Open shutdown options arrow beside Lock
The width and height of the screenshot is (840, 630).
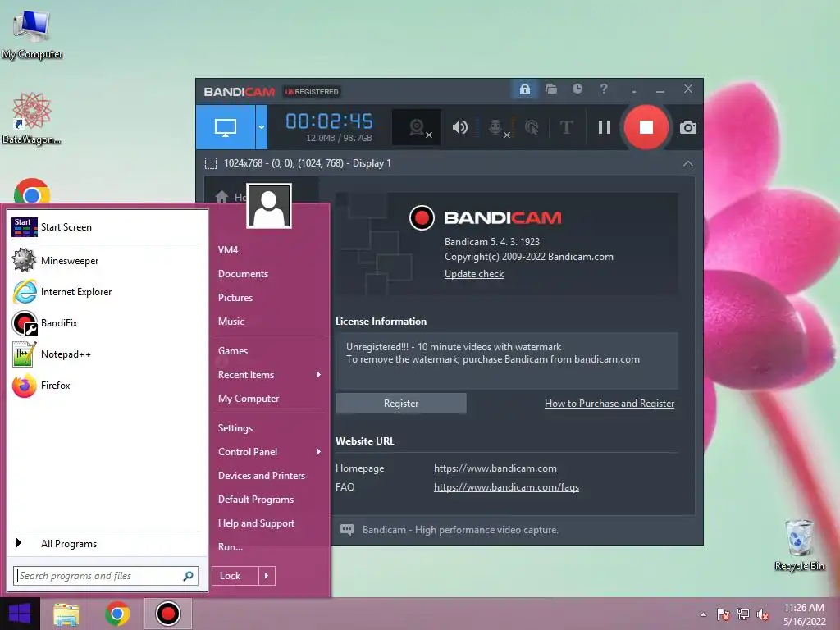[267, 576]
